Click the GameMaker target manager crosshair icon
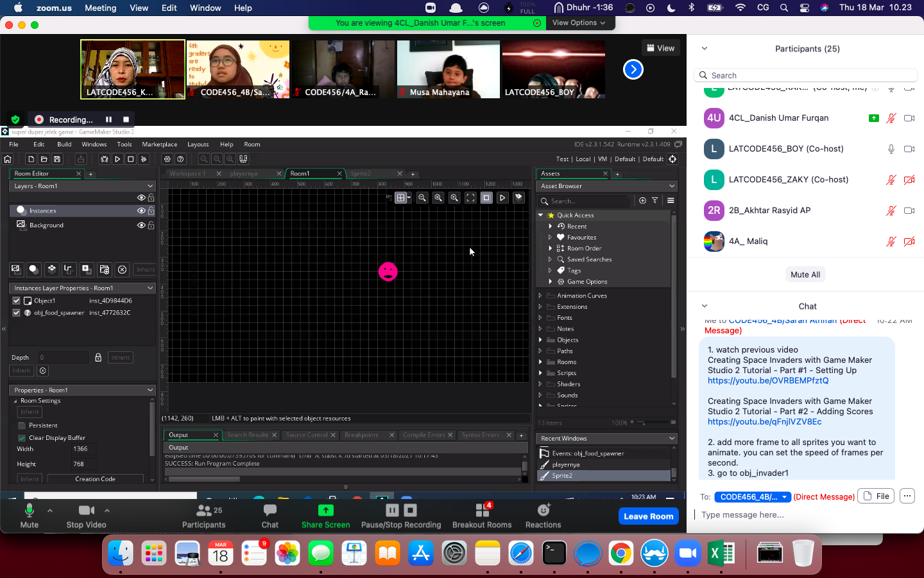Screen dimensions: 924x578 [x=672, y=159]
